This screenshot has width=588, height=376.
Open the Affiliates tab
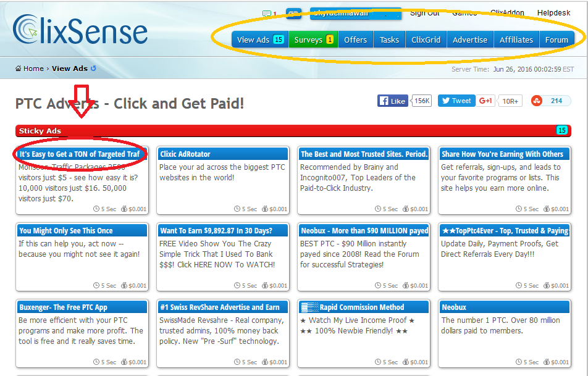(516, 40)
